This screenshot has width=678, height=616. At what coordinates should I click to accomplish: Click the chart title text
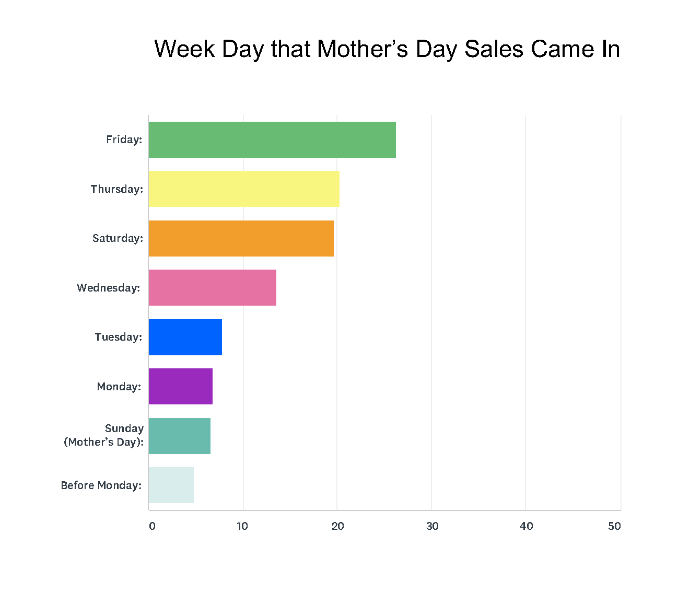(387, 49)
